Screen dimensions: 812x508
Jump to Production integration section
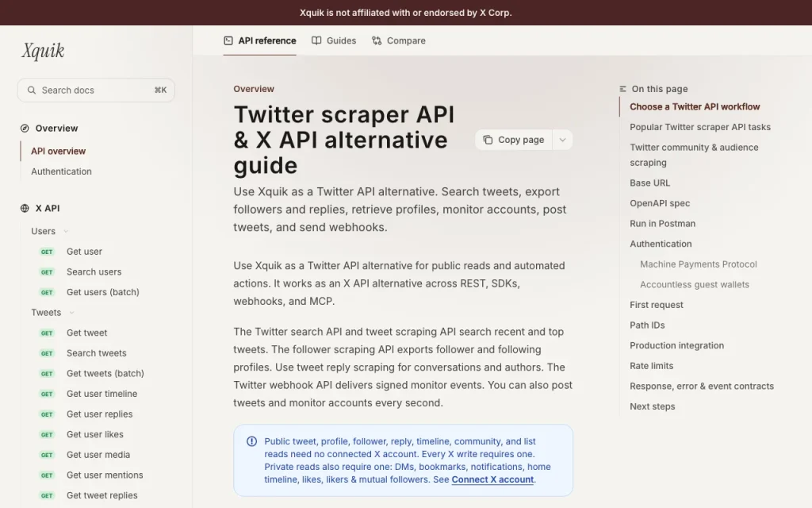pos(677,345)
